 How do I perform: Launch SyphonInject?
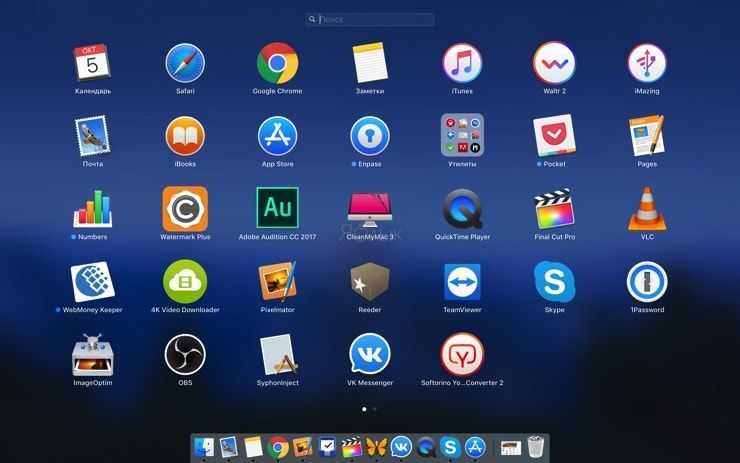pyautogui.click(x=278, y=355)
